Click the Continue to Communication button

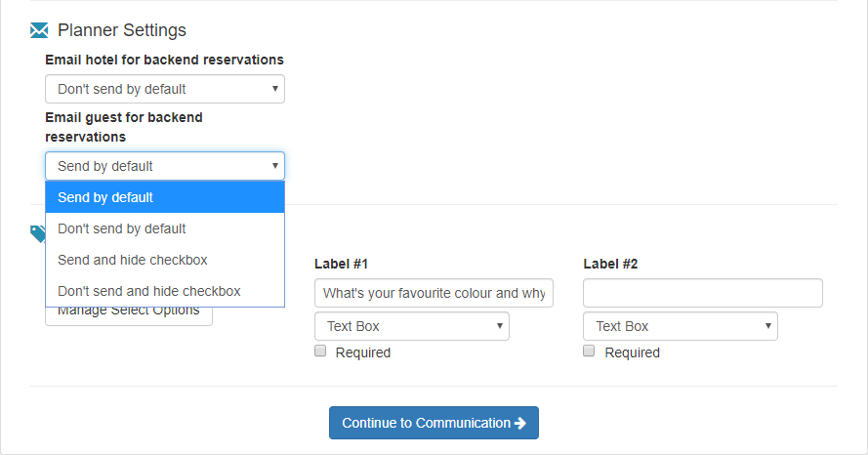[434, 423]
